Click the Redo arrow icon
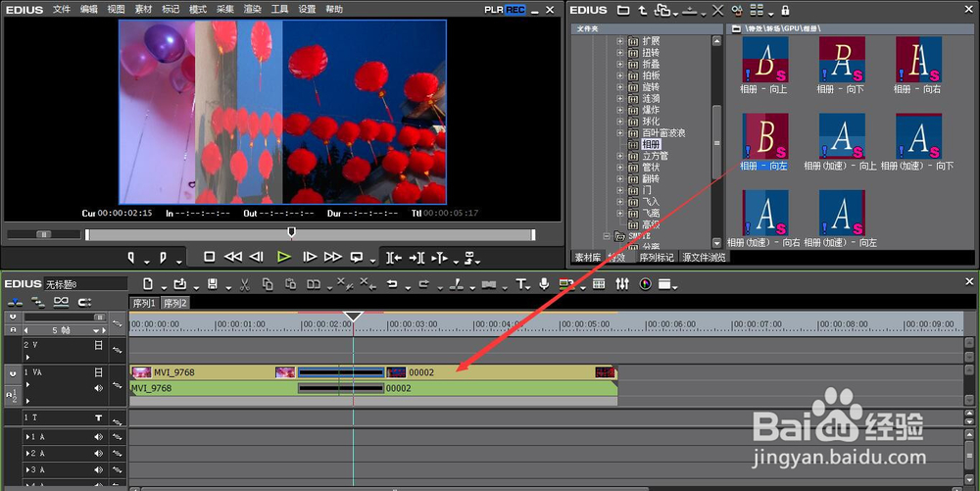Screen dimensions: 980x491 [x=424, y=284]
